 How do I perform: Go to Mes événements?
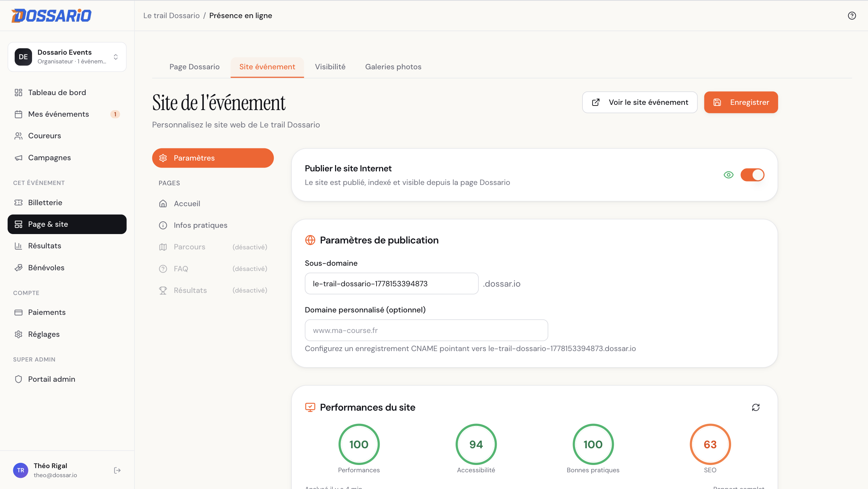pos(67,114)
